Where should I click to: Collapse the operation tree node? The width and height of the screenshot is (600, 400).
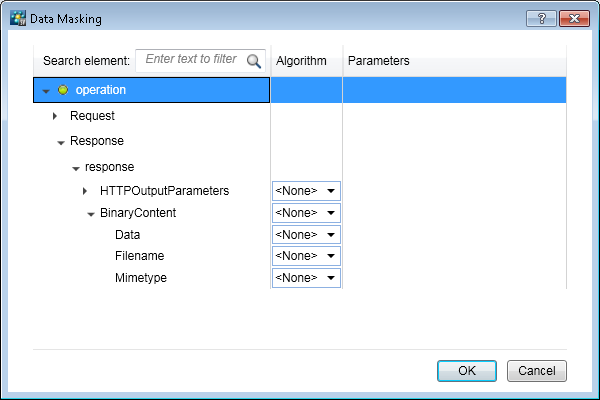[x=46, y=91]
